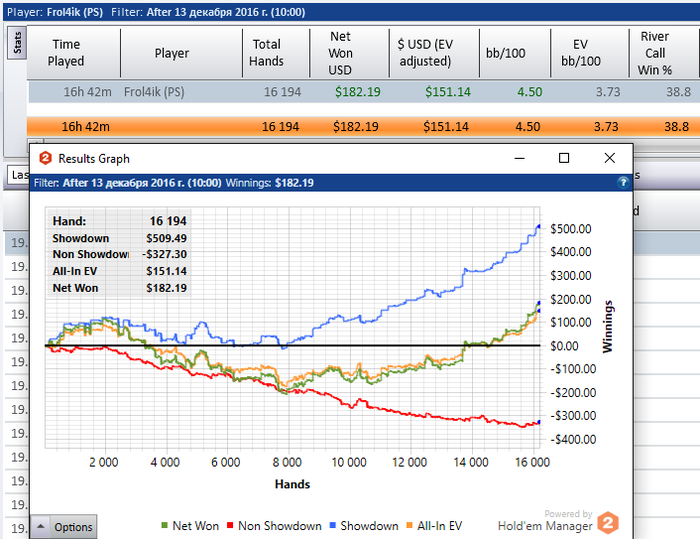Sort by River Call Win % column
The width and height of the screenshot is (700, 539).
[x=654, y=53]
